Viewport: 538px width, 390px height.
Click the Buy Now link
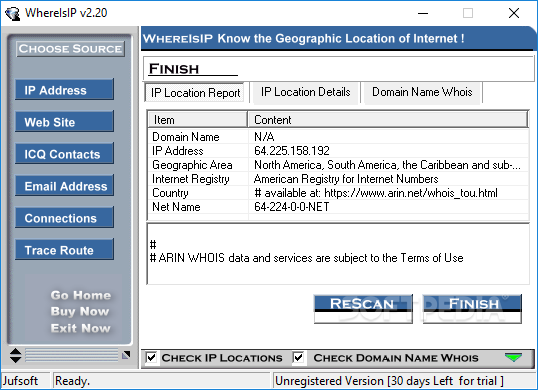pyautogui.click(x=80, y=311)
